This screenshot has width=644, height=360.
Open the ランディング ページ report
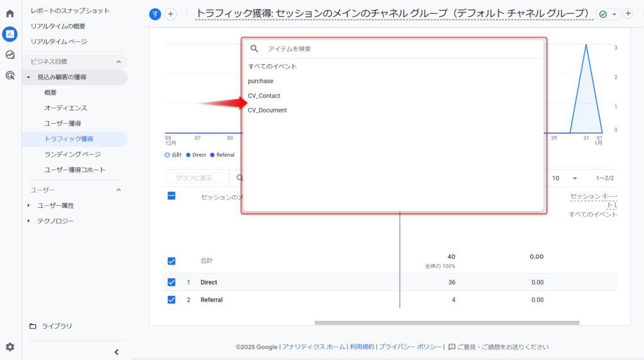(72, 154)
